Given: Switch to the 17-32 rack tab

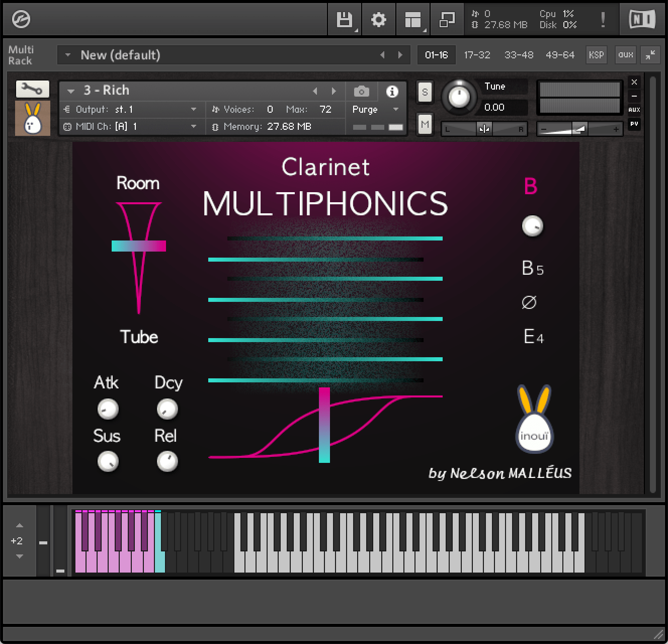Looking at the screenshot, I should [x=477, y=55].
